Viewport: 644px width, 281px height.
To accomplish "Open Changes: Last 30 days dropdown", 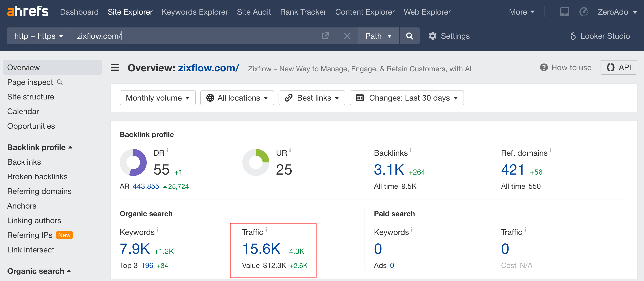I will click(407, 98).
